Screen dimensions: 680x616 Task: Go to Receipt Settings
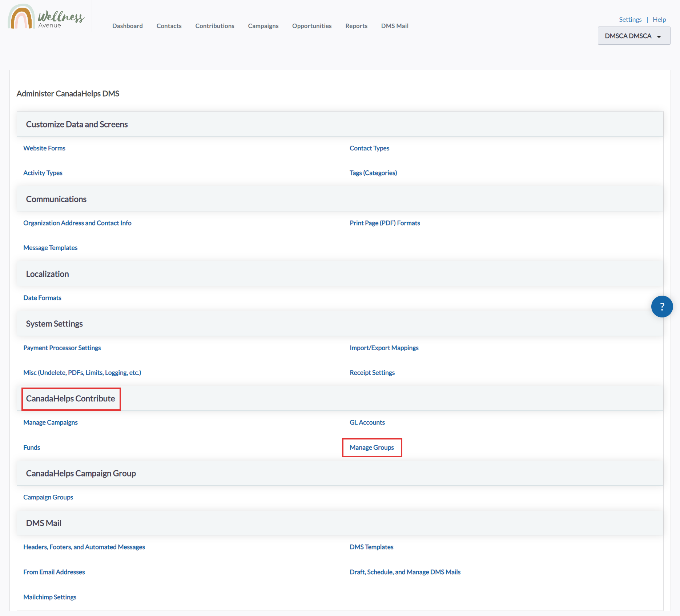pyautogui.click(x=372, y=373)
